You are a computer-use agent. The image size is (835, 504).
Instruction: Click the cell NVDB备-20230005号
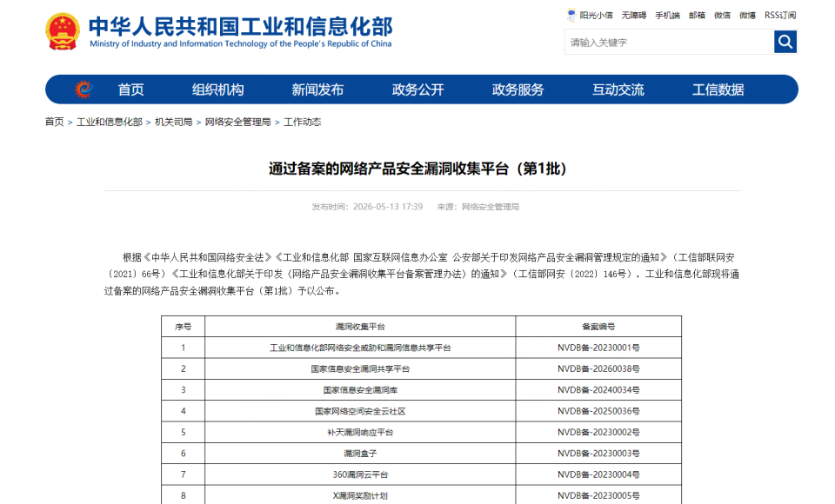click(598, 496)
